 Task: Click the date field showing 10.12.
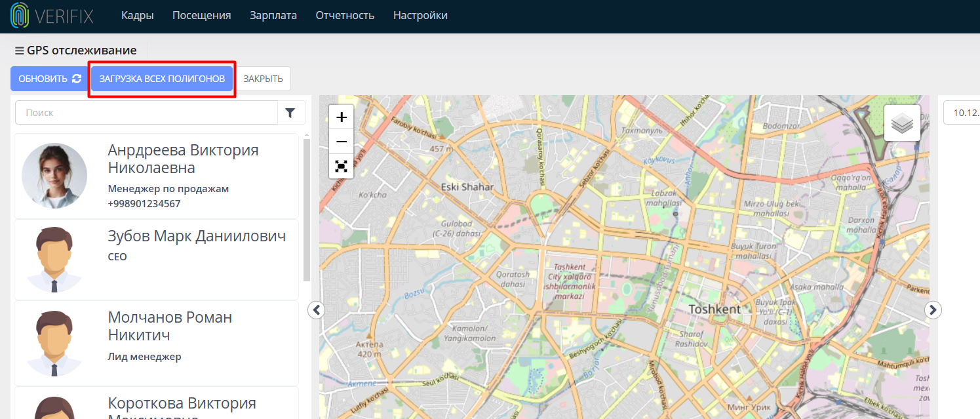pyautogui.click(x=962, y=112)
